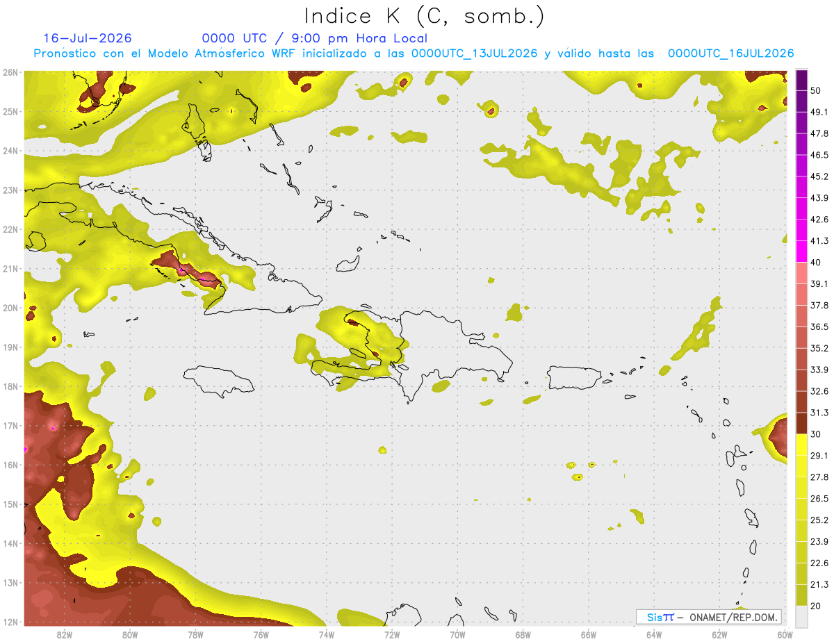Screen dimensions: 834x644
Task: Click the "82W" longitude label
Action: (64, 635)
